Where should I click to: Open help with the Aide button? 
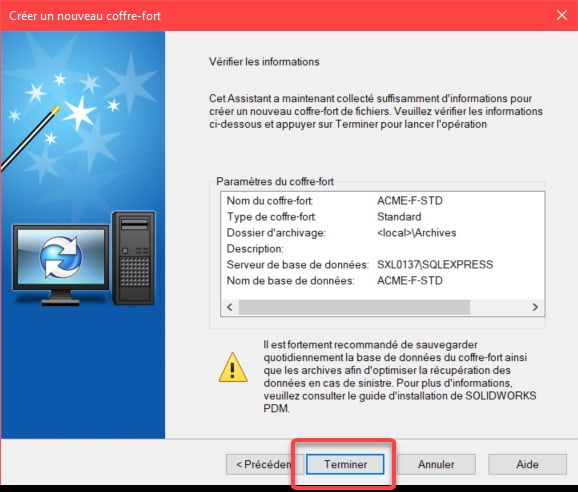coord(527,464)
